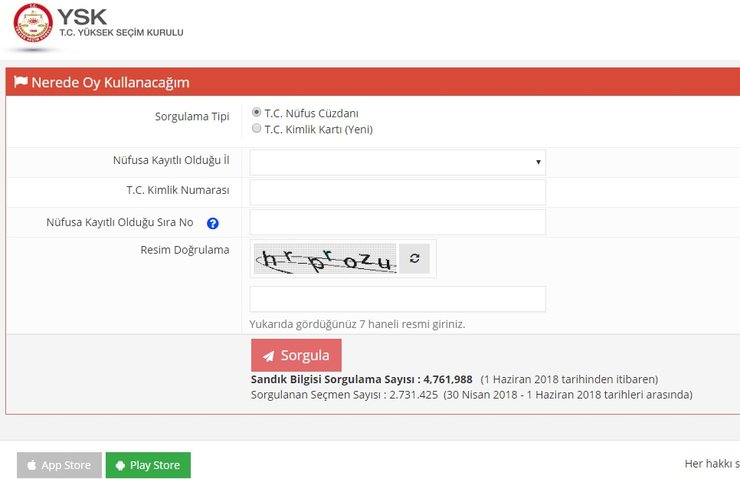Select the T.C. Nüfus Cüzdanı radio option
This screenshot has width=740, height=479.
257,113
